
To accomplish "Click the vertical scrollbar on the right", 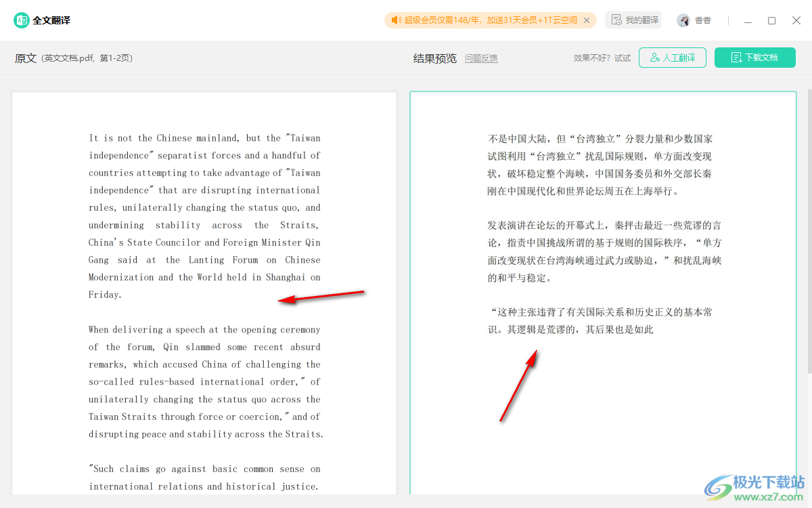I will pos(809,230).
